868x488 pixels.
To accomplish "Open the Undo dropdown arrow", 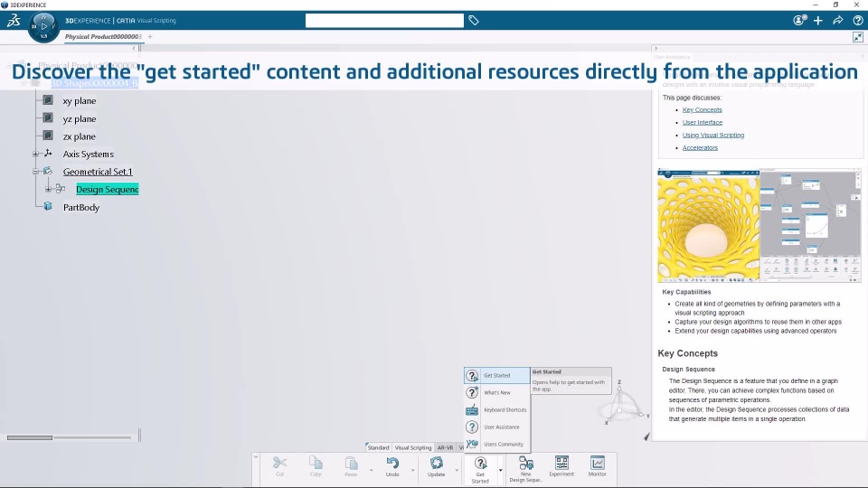I will pos(413,470).
